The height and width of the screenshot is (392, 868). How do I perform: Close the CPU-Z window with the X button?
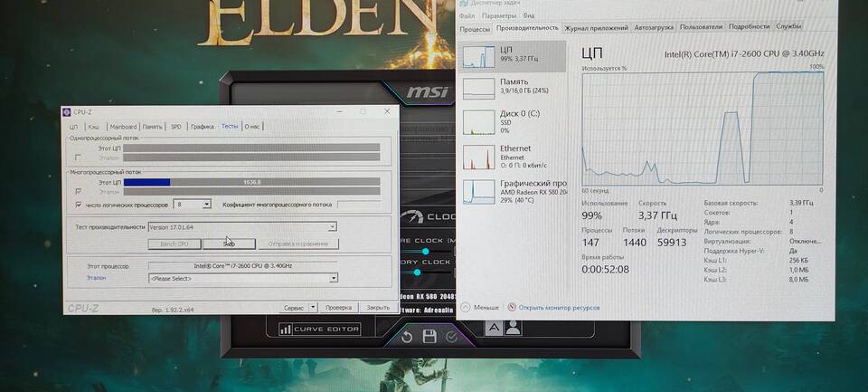386,111
